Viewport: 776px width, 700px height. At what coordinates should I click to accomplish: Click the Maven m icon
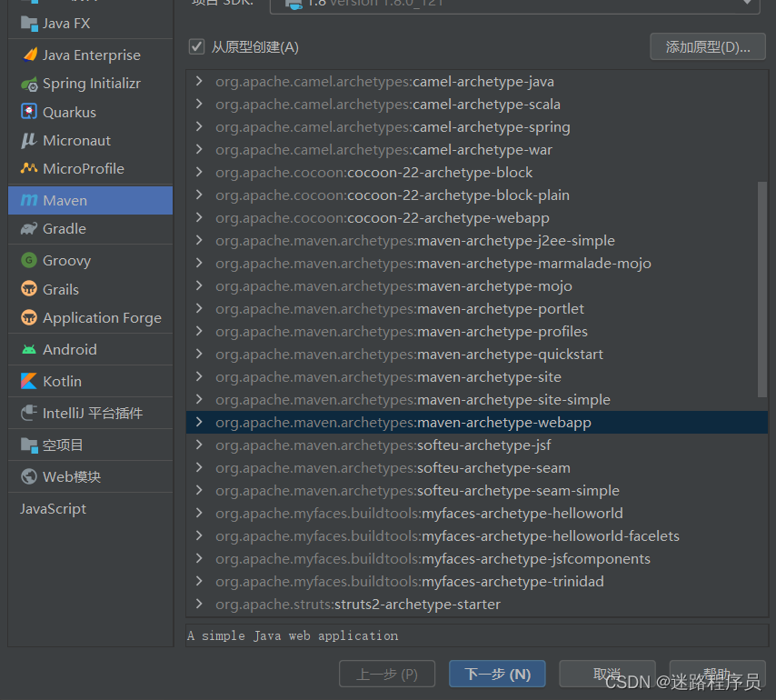[29, 200]
